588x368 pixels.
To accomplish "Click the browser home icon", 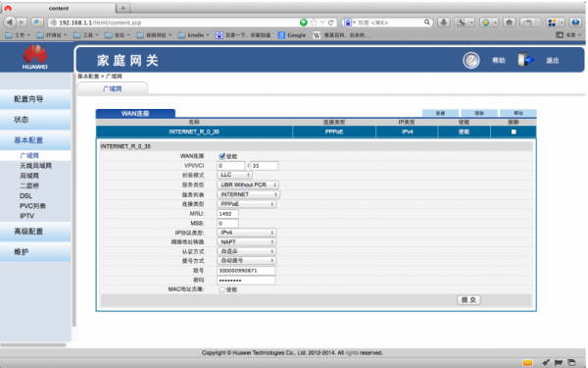I will coord(509,23).
